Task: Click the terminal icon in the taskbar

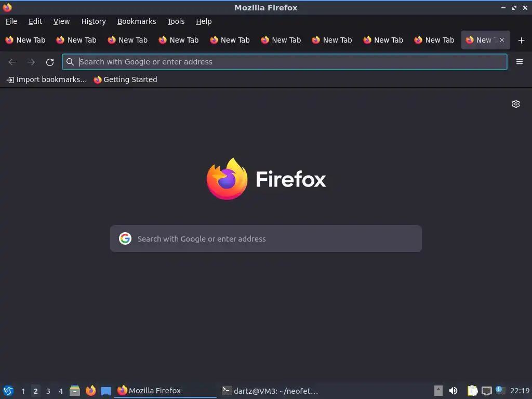Action: [x=227, y=391]
